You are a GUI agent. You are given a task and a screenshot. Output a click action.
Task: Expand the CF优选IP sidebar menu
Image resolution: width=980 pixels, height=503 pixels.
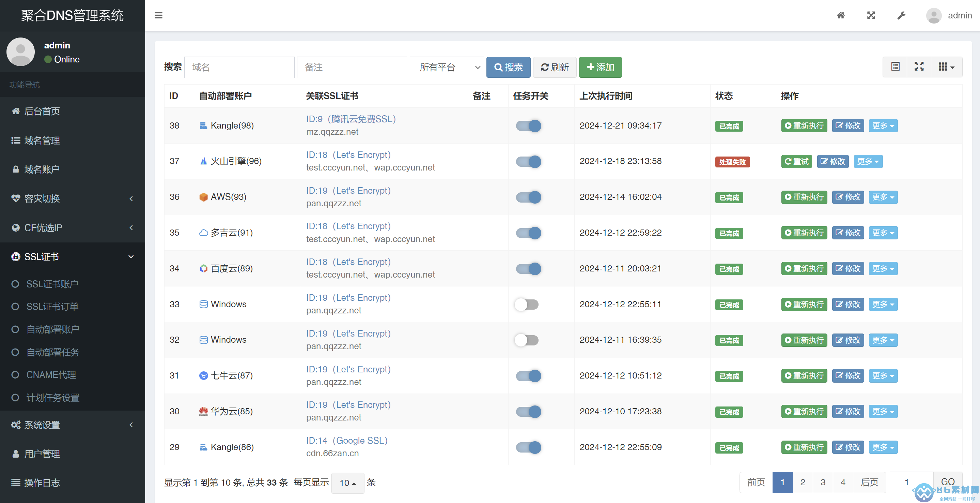(x=72, y=228)
